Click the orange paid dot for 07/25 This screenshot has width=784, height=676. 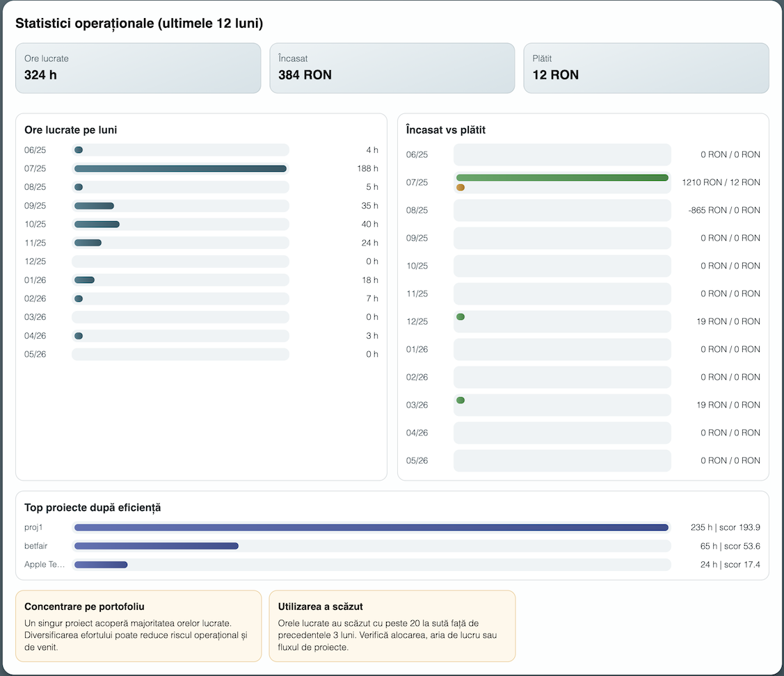pos(461,188)
